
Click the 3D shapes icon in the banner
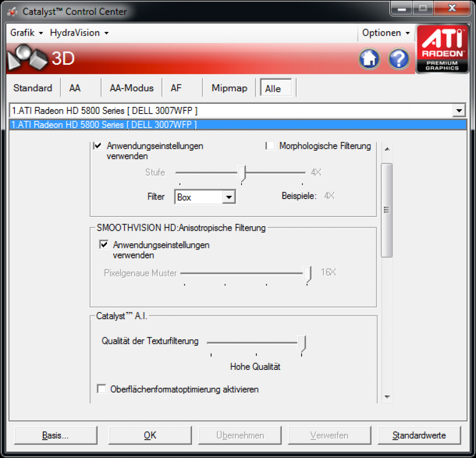pos(27,57)
